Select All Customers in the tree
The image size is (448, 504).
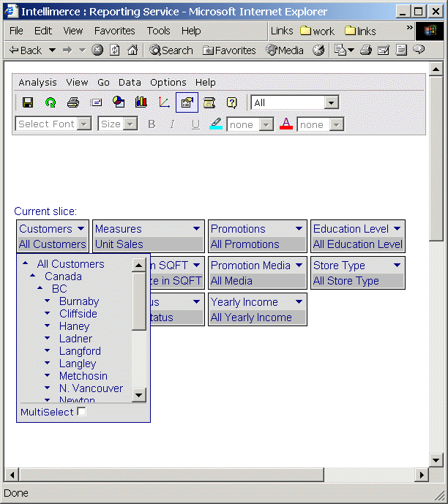tap(70, 264)
